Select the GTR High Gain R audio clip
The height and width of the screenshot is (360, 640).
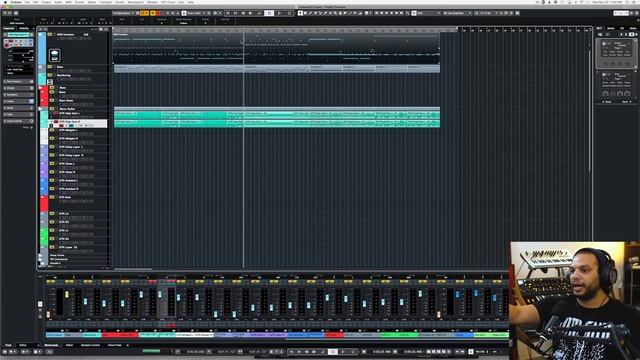coord(277,123)
